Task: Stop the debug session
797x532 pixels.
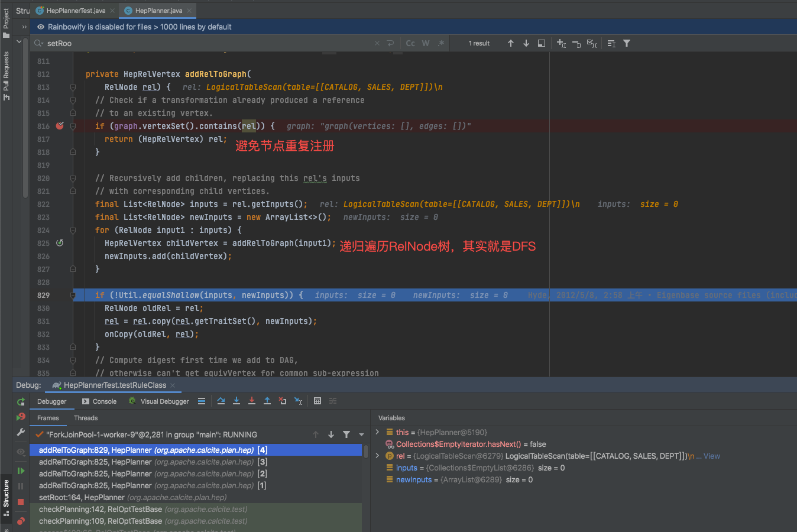Action: 21,501
